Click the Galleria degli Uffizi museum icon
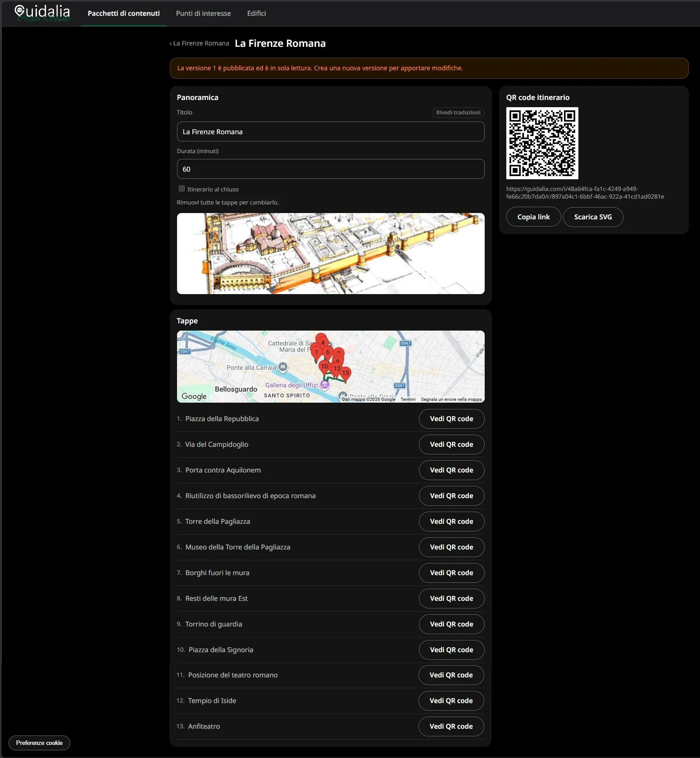The width and height of the screenshot is (700, 758). coord(325,385)
